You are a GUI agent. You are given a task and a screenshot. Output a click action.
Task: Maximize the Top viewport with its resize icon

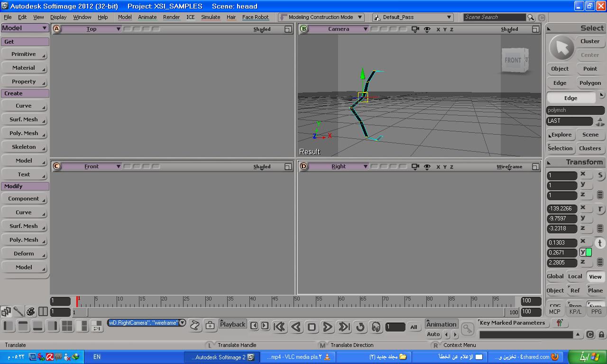pos(288,29)
